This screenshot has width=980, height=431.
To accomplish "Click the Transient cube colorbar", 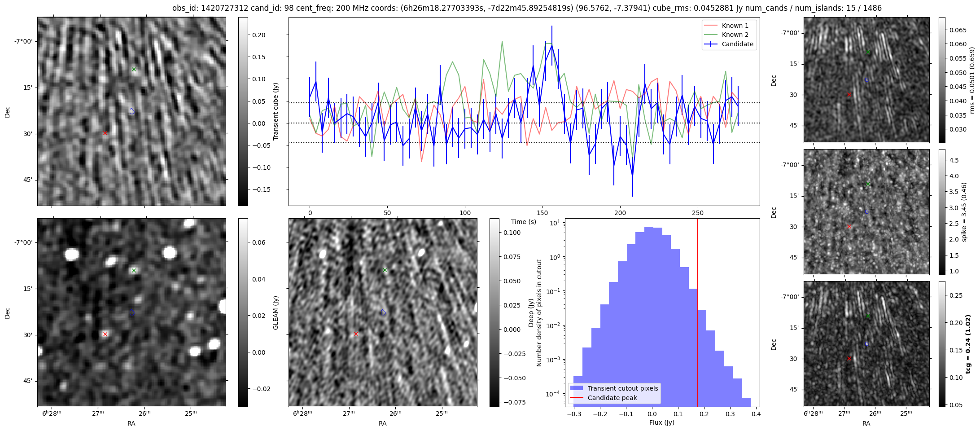I will coord(243,111).
